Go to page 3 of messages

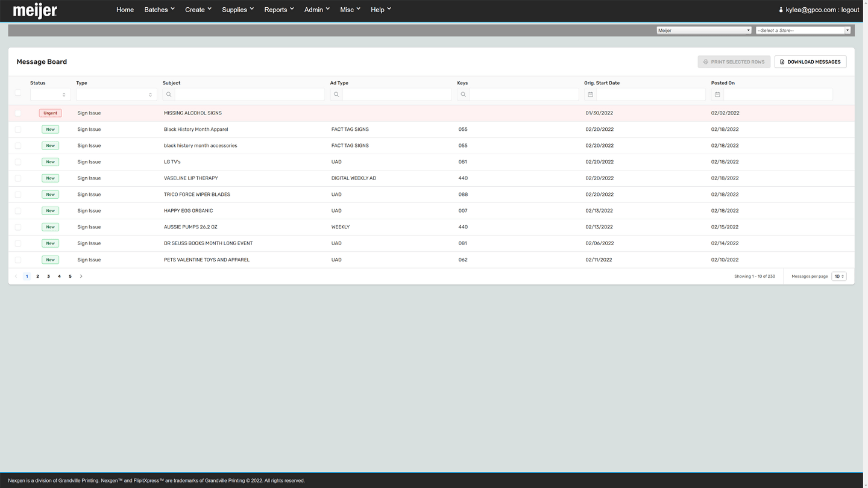49,277
